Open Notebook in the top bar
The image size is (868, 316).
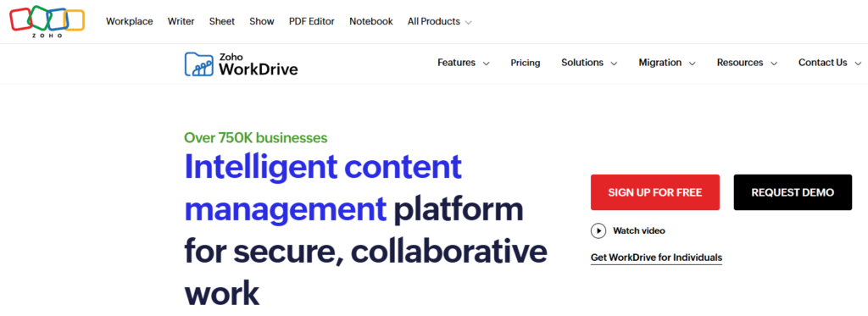[x=371, y=21]
